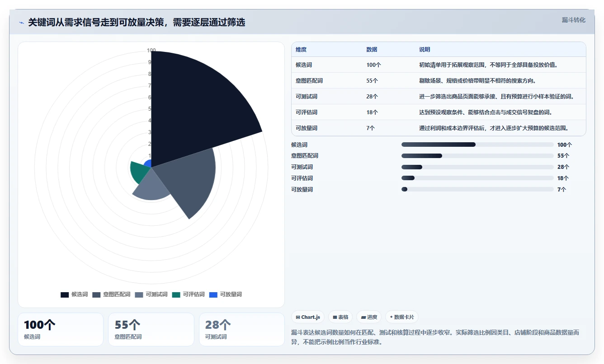The height and width of the screenshot is (364, 604).
Task: Click the 进度 chip
Action: (x=369, y=317)
